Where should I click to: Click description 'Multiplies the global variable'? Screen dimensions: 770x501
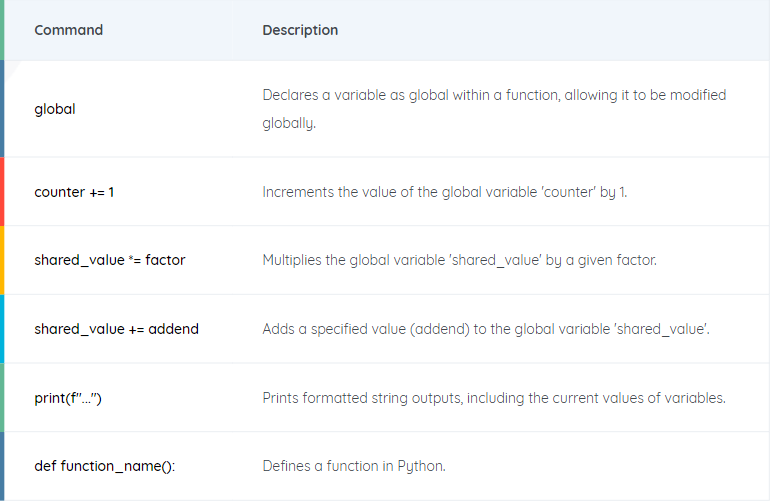coord(459,260)
